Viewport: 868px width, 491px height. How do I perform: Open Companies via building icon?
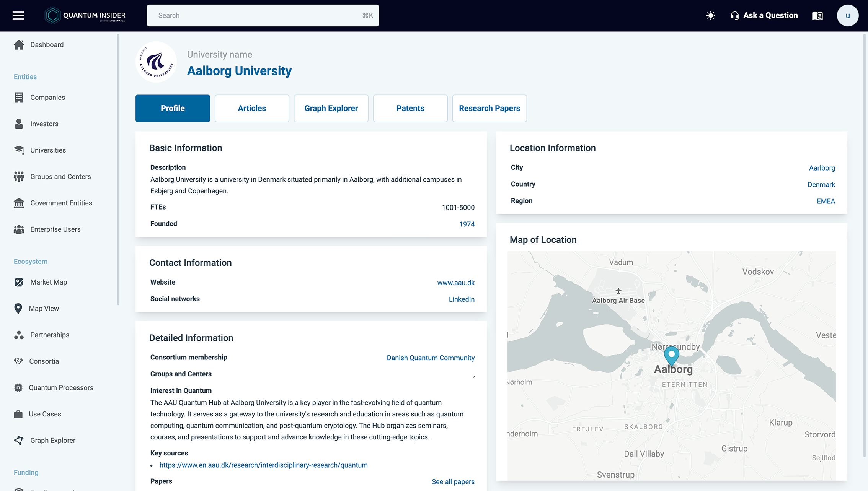(x=19, y=98)
